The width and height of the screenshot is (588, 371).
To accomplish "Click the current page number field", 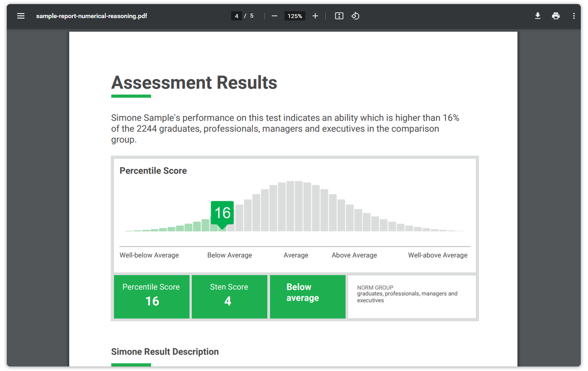I will coord(236,16).
